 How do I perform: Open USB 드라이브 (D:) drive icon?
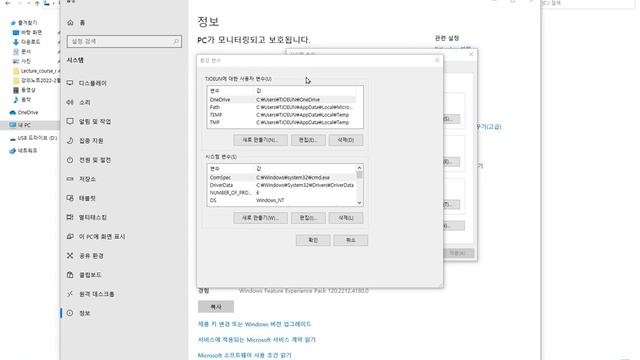[13, 138]
